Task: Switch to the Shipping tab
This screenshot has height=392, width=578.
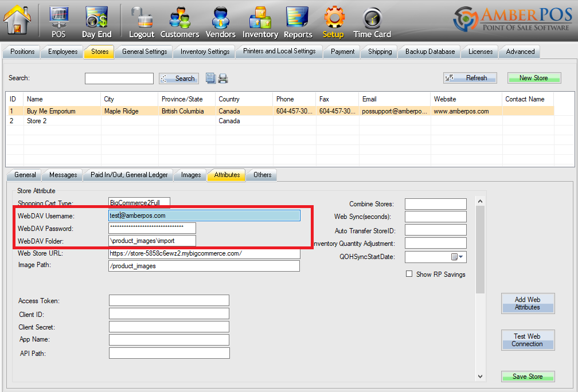Action: (x=380, y=52)
